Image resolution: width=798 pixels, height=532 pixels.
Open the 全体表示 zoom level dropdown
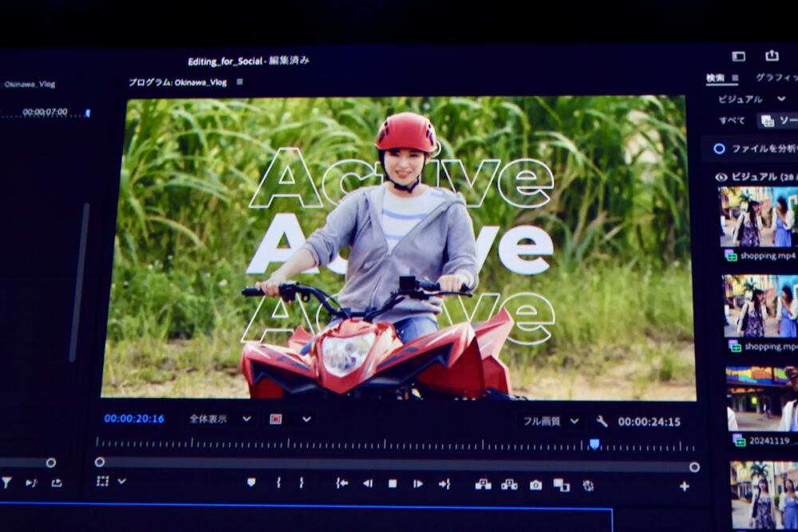220,419
